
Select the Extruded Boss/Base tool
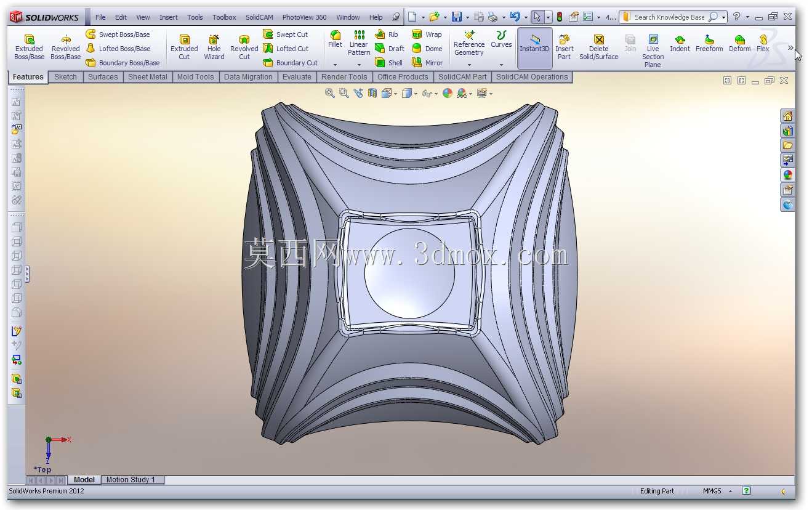click(29, 47)
